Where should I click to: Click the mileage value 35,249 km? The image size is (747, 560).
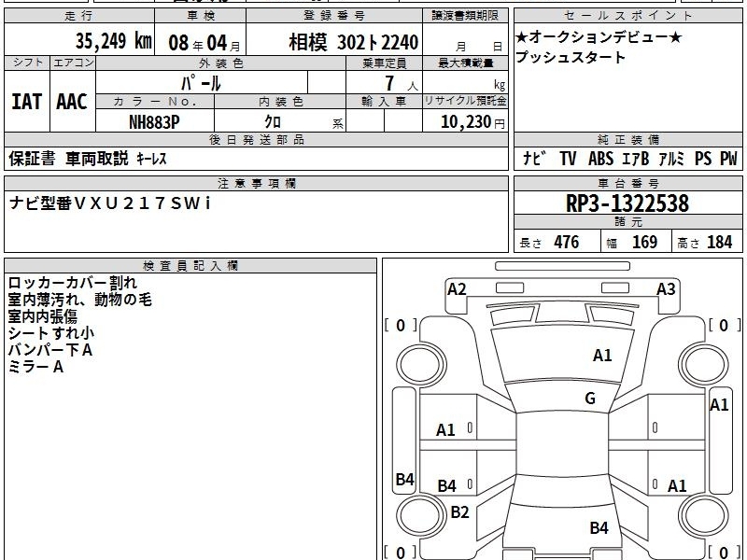point(113,41)
